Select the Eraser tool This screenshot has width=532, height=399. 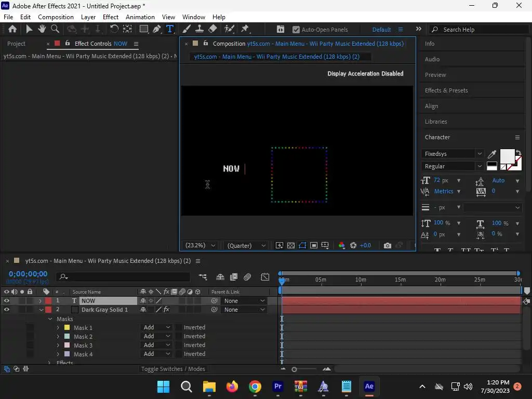tap(212, 29)
